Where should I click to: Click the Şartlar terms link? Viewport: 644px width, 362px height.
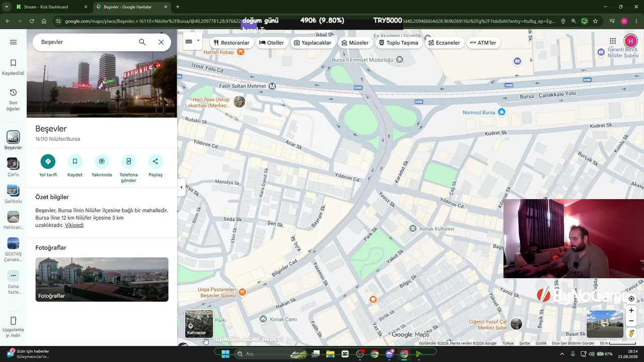coord(525,343)
